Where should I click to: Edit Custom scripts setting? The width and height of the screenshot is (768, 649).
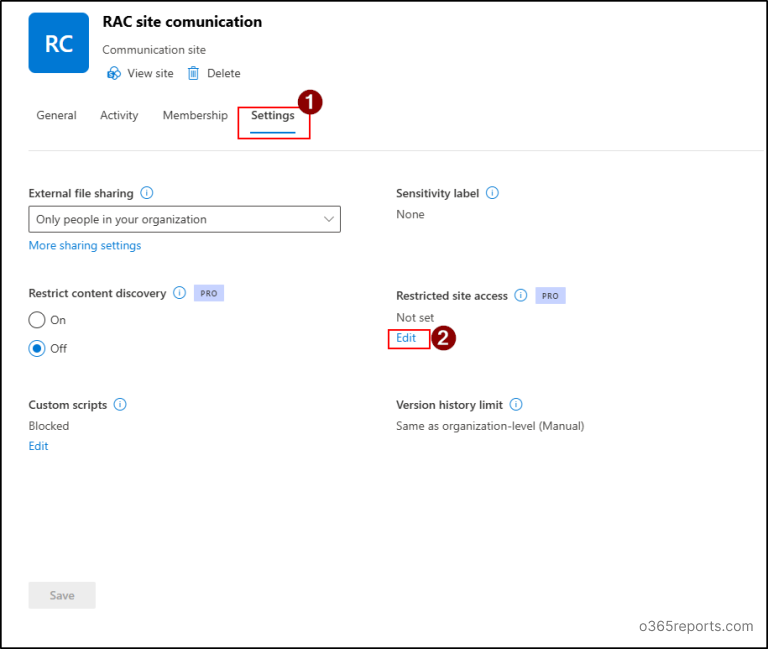(38, 446)
